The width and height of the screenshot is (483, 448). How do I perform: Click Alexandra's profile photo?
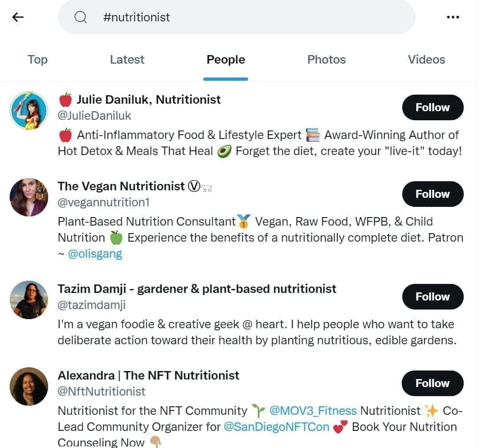tap(28, 386)
